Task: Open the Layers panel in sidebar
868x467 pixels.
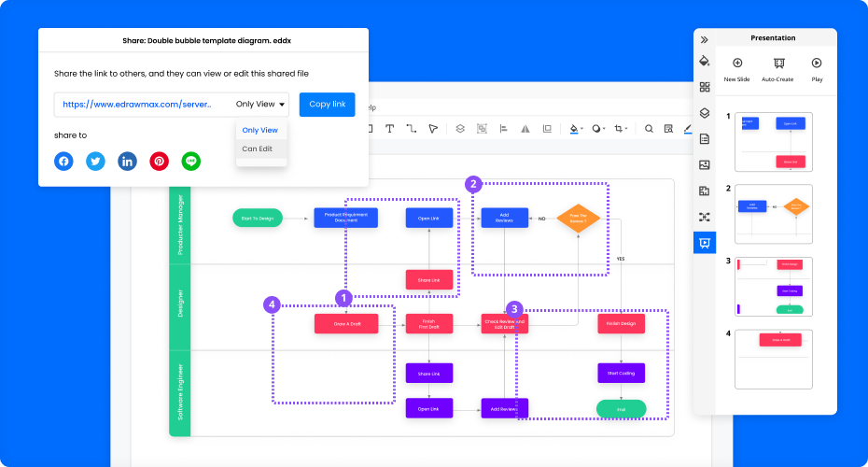Action: click(x=705, y=113)
